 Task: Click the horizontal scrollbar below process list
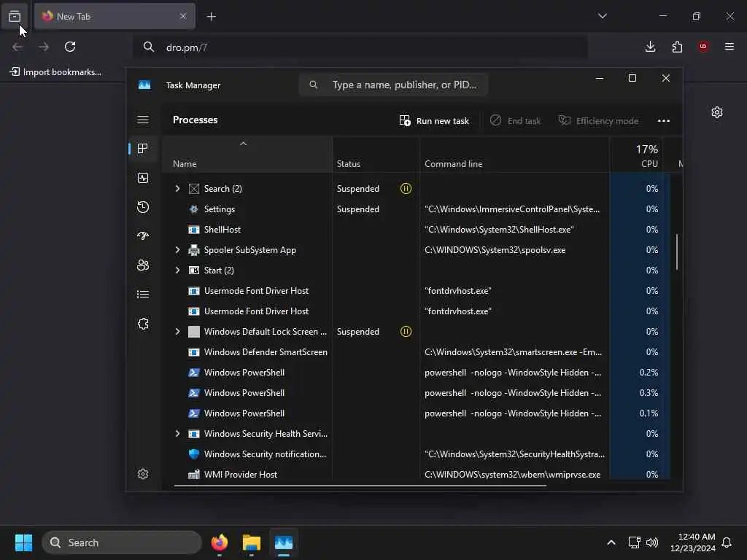click(360, 486)
